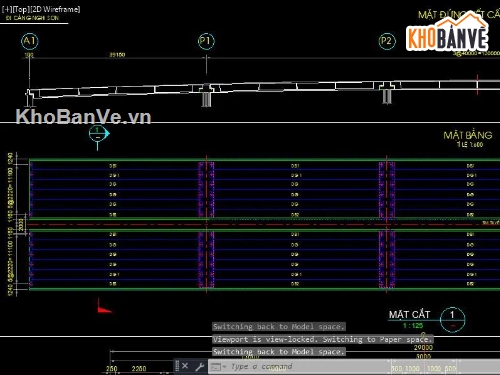500x375 pixels.
Task: Select the MẶT CẮT section circle 1
Action: (452, 320)
